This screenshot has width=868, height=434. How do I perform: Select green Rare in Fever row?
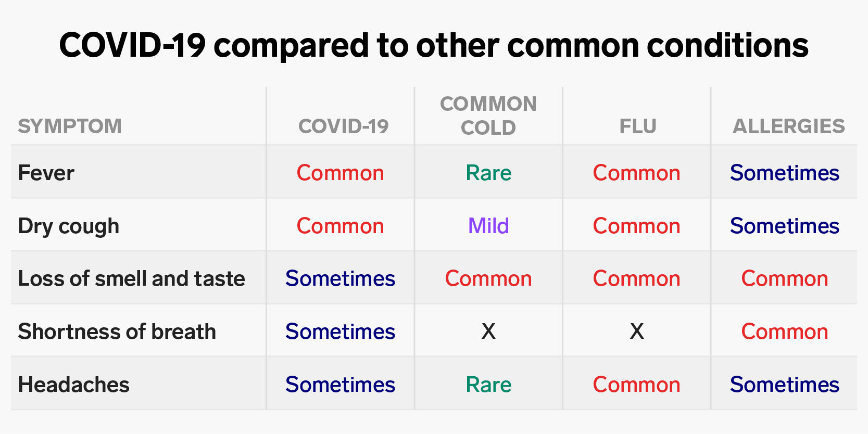[x=488, y=173]
